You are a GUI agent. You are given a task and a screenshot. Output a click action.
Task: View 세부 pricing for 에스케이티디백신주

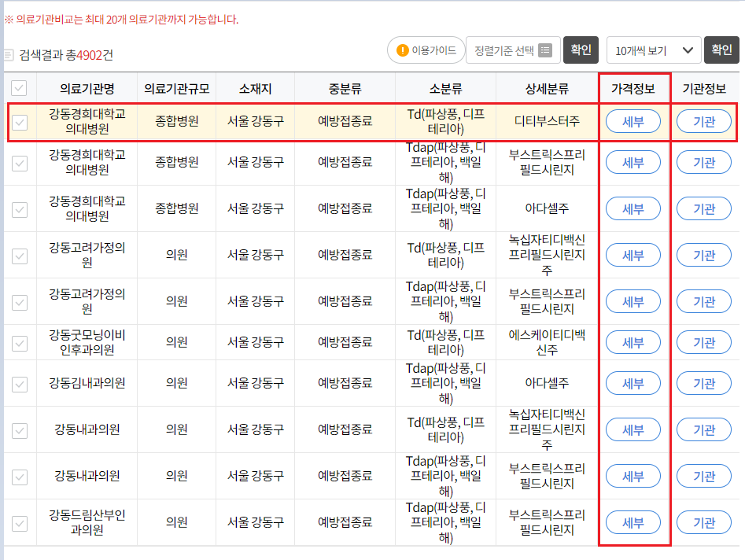pos(633,342)
